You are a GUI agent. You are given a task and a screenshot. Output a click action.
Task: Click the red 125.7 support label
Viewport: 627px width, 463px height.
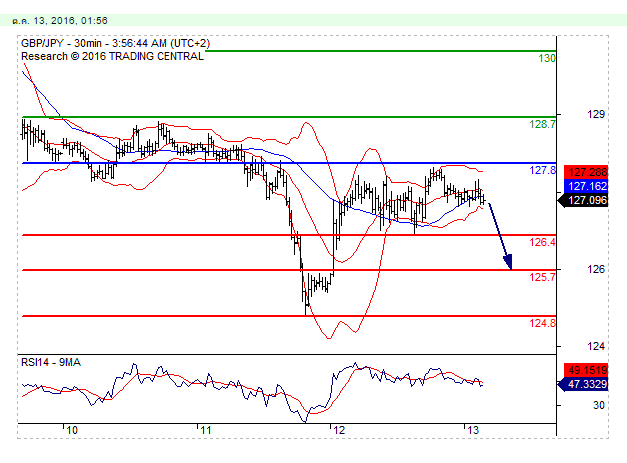pyautogui.click(x=542, y=277)
